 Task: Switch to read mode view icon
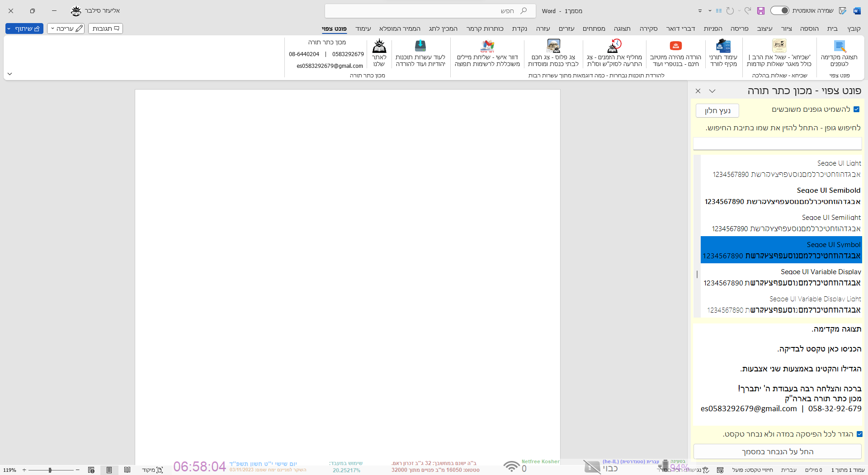(x=127, y=470)
